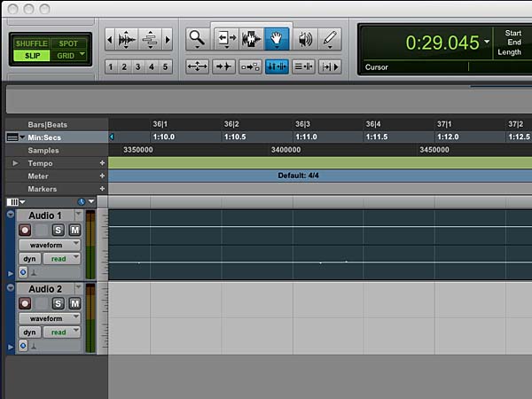The image size is (532, 399).
Task: Click the Min:Secs ruler label
Action: click(43, 137)
